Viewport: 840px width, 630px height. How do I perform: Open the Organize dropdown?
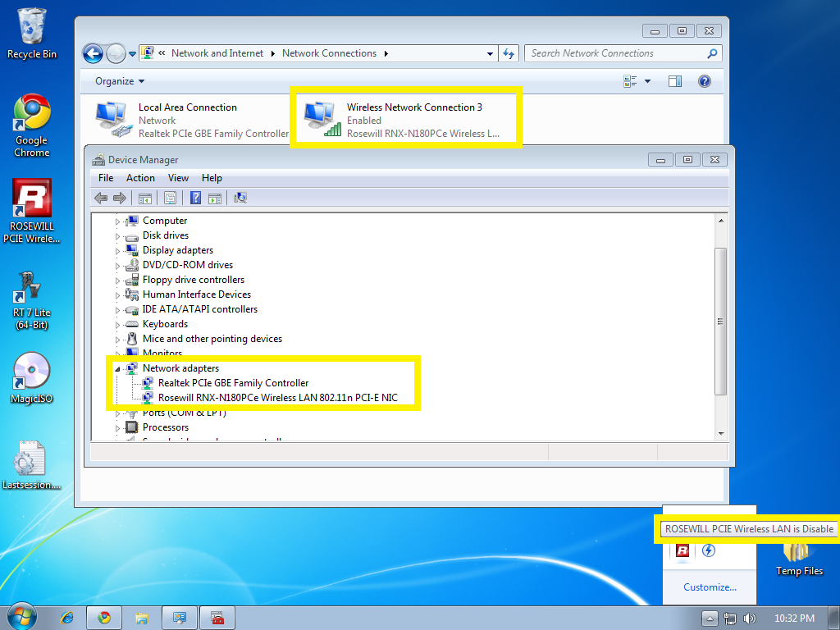coord(120,81)
